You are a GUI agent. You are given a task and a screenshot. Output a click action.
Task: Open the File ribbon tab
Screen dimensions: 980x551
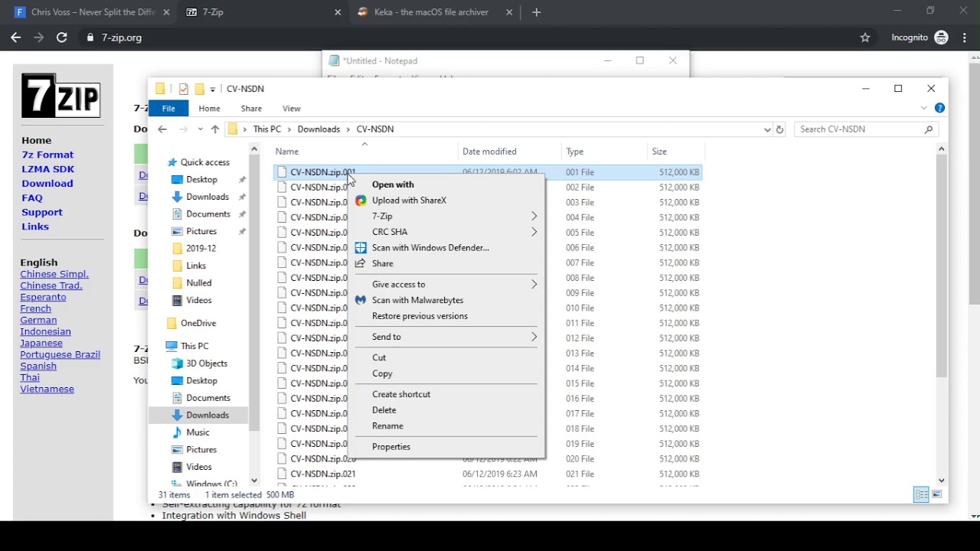tap(168, 109)
